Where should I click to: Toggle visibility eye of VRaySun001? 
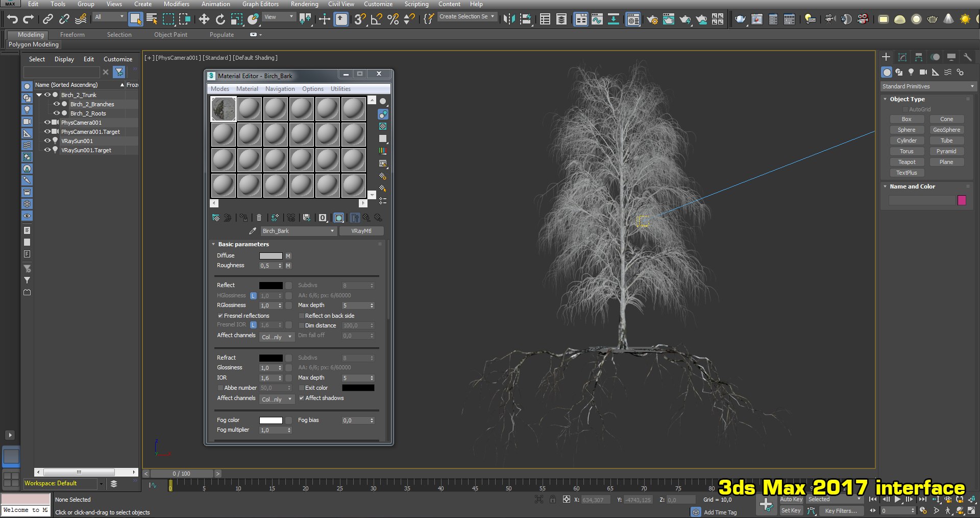point(47,141)
